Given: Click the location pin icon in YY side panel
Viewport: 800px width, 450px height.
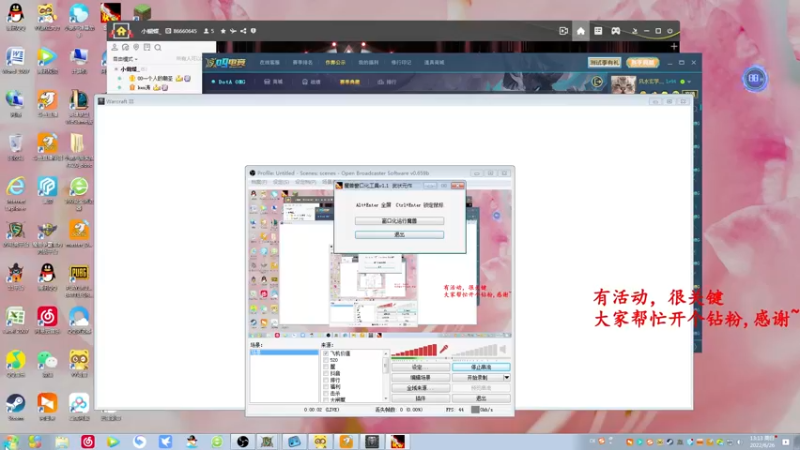Looking at the screenshot, I should pos(136,47).
